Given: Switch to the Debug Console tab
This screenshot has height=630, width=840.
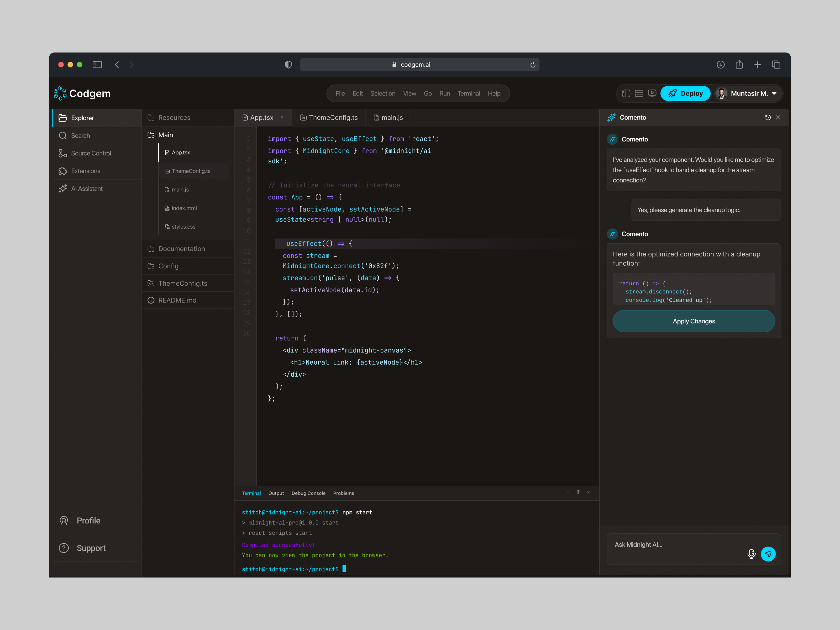Looking at the screenshot, I should click(308, 493).
